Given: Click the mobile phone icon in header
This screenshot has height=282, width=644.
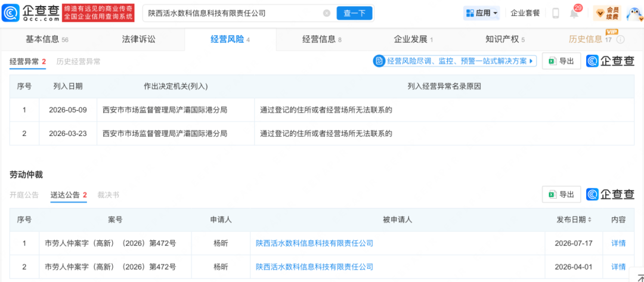Looking at the screenshot, I should [556, 13].
